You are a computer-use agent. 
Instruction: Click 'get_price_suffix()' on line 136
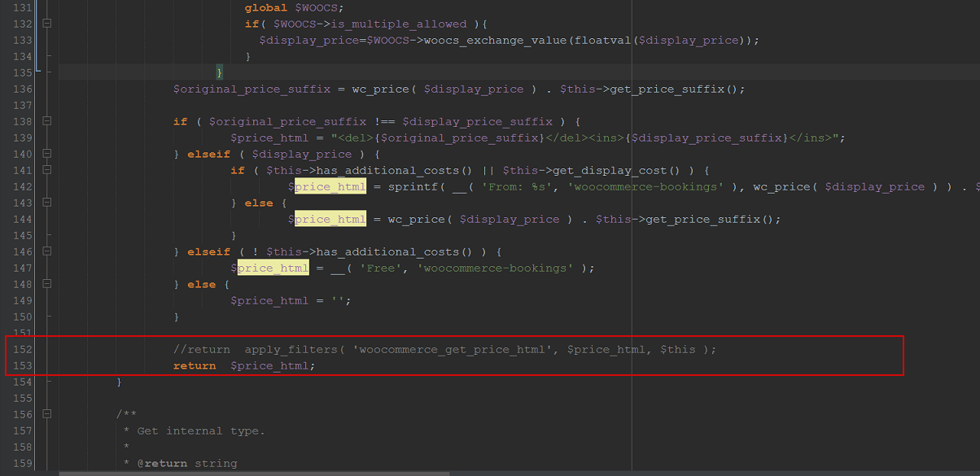[672, 89]
